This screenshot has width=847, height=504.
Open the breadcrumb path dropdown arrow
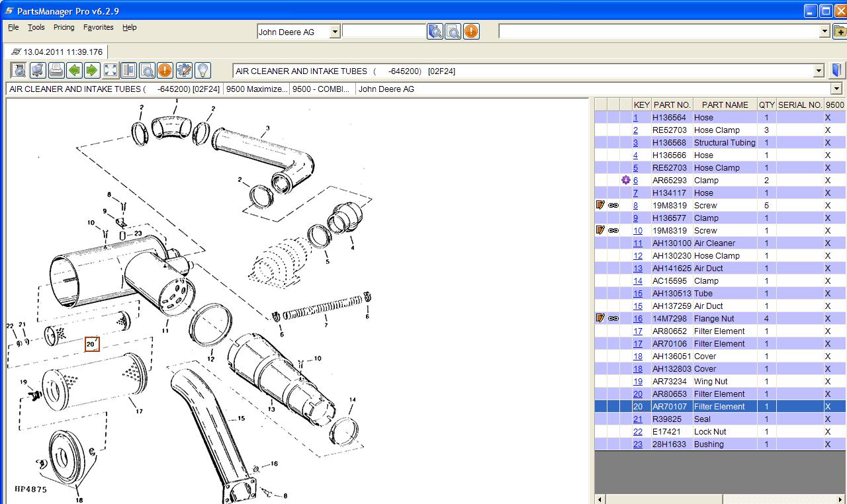pos(836,89)
